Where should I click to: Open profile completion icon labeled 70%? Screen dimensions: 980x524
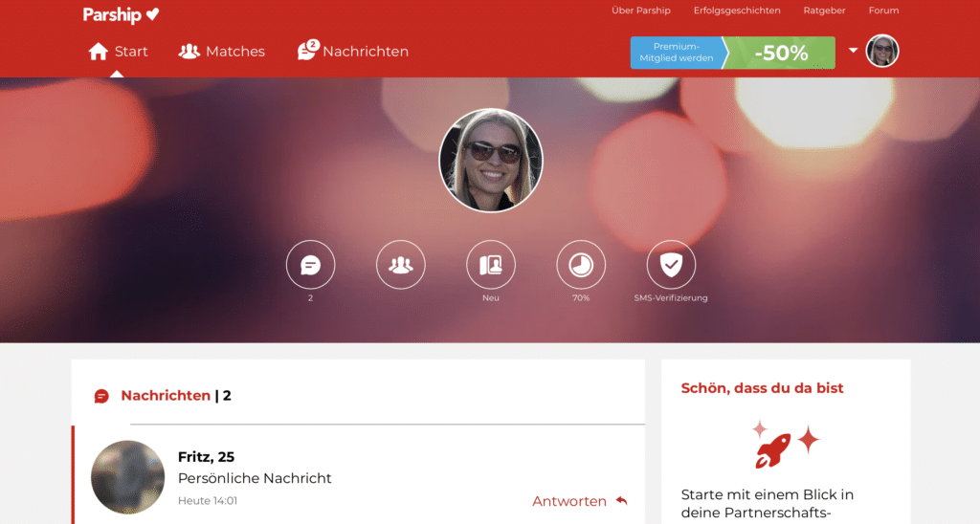click(581, 265)
